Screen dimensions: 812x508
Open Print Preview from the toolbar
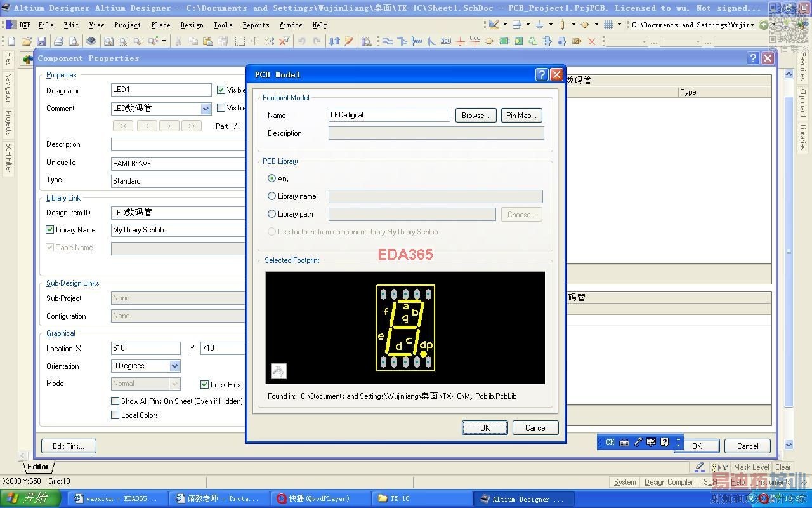[74, 41]
